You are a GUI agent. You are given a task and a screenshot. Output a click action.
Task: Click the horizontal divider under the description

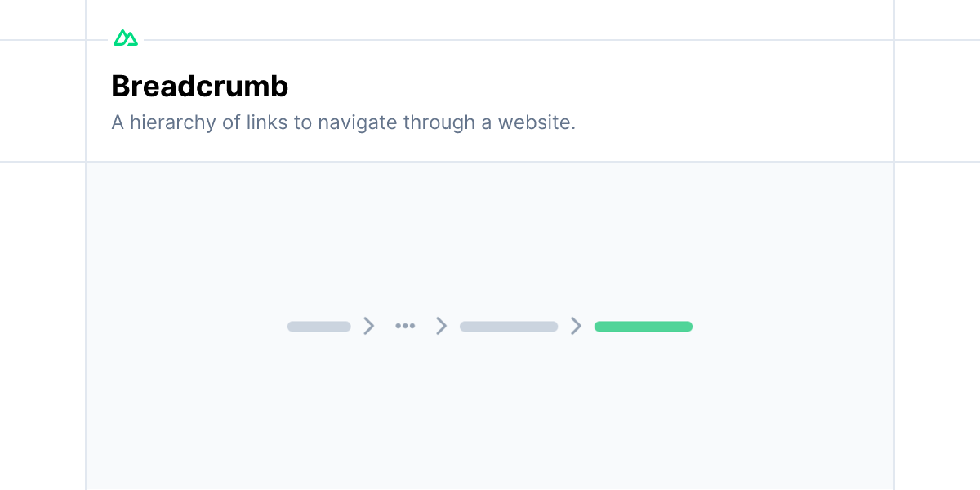tap(490, 162)
